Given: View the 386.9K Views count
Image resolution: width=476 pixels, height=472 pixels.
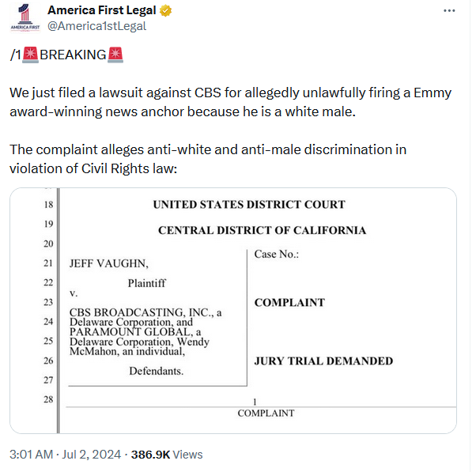Looking at the screenshot, I should tap(167, 455).
